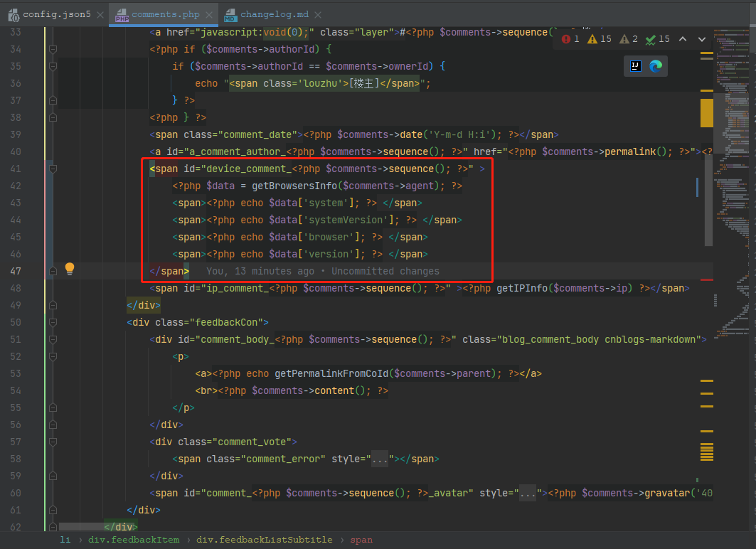This screenshot has height=549, width=756.
Task: Click the large yellow marker in the error stripe
Action: click(707, 113)
